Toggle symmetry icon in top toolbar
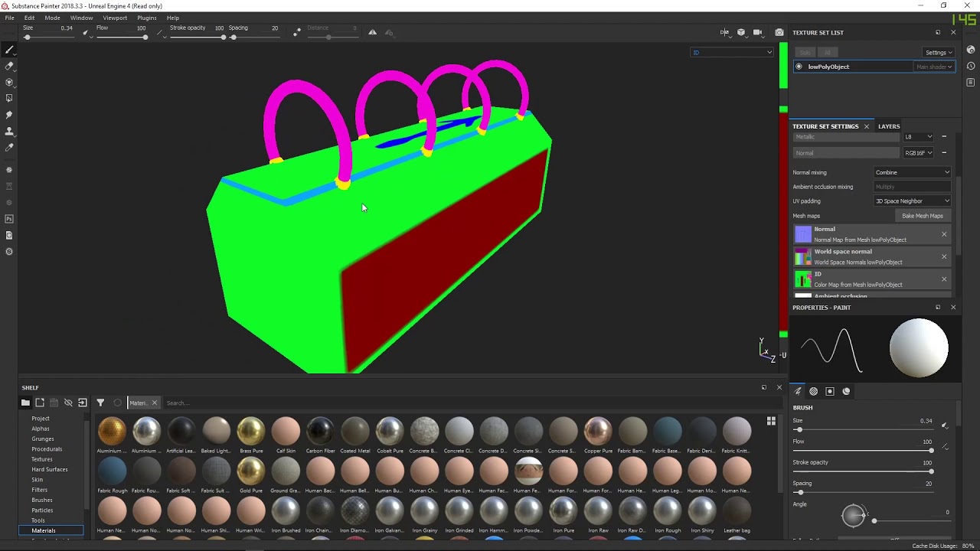The image size is (980, 551). click(372, 32)
